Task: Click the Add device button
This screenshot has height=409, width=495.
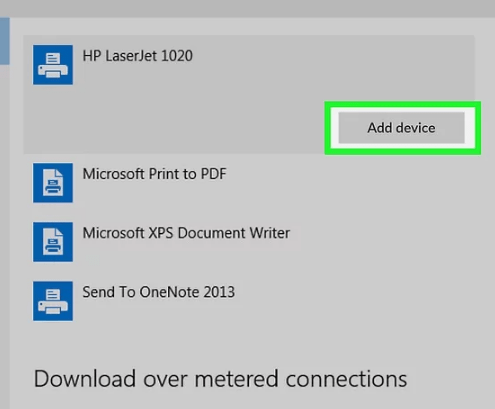Action: tap(402, 128)
